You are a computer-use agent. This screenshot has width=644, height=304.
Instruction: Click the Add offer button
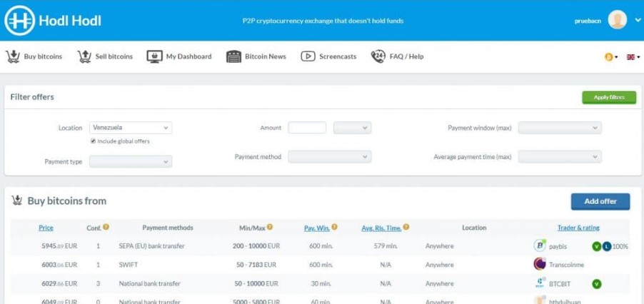tap(600, 201)
